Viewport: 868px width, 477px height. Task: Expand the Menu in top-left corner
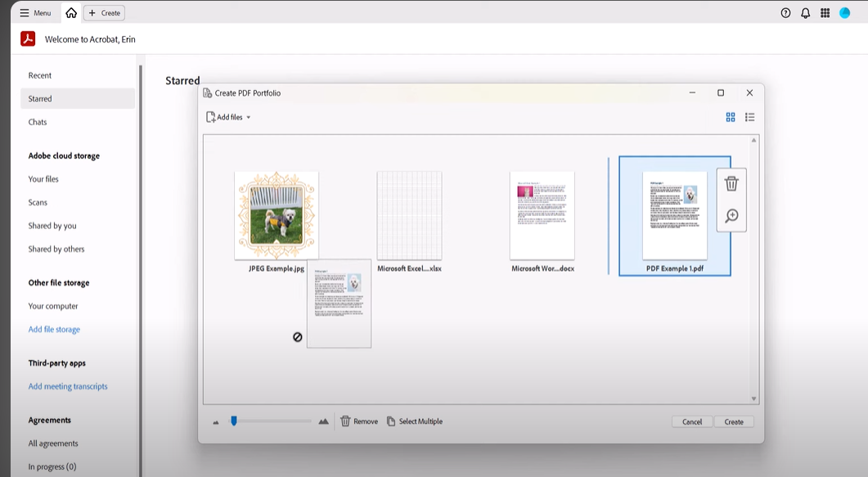(33, 12)
